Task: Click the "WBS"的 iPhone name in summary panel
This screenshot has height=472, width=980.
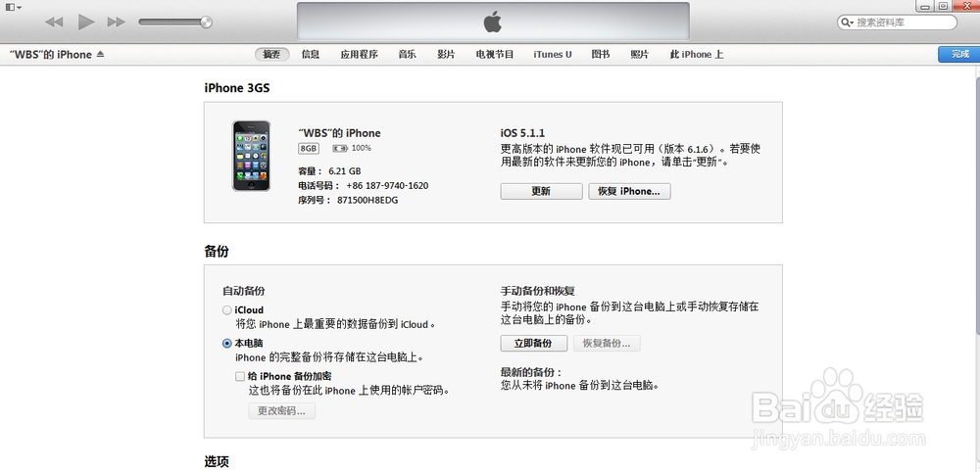Action: point(339,133)
